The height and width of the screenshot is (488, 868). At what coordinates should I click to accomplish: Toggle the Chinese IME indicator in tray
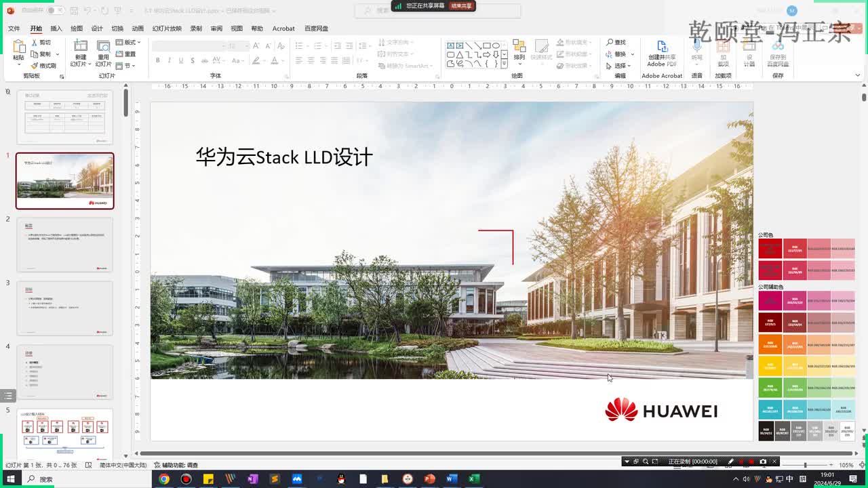[x=790, y=479]
